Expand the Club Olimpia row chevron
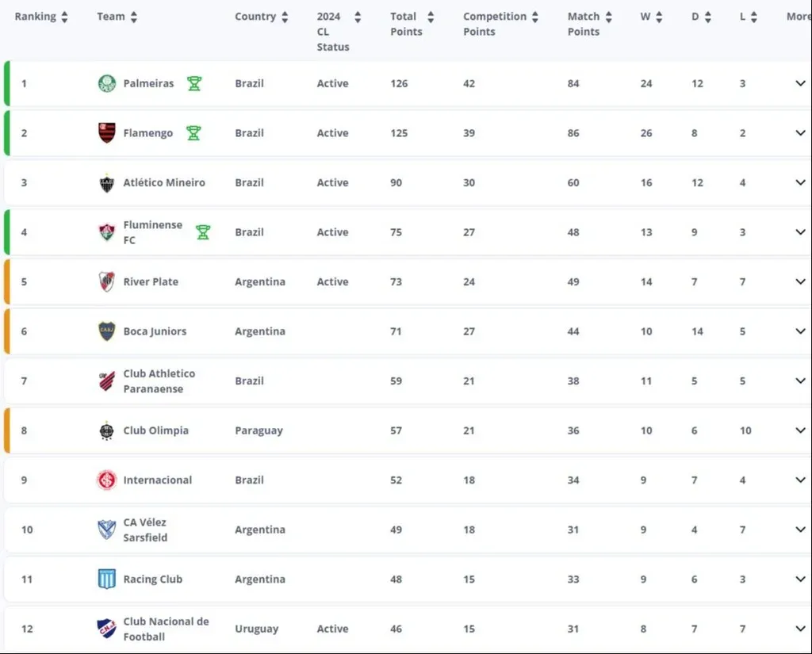The width and height of the screenshot is (812, 654). [800, 430]
